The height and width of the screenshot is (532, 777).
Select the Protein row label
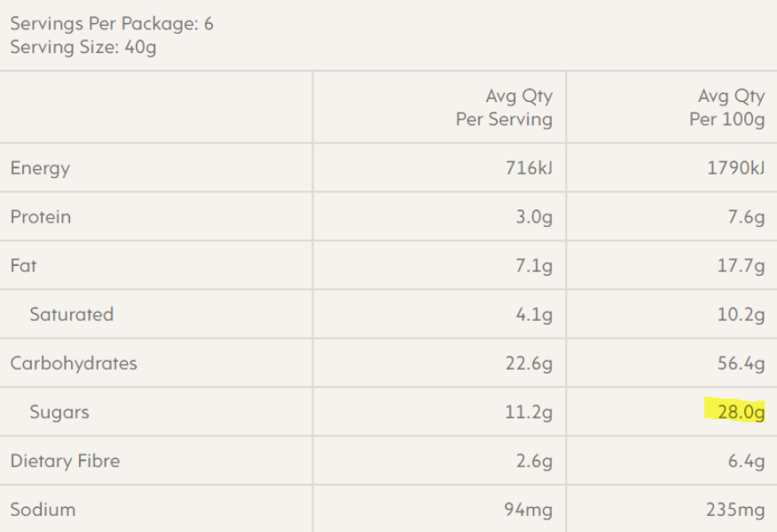tap(41, 217)
